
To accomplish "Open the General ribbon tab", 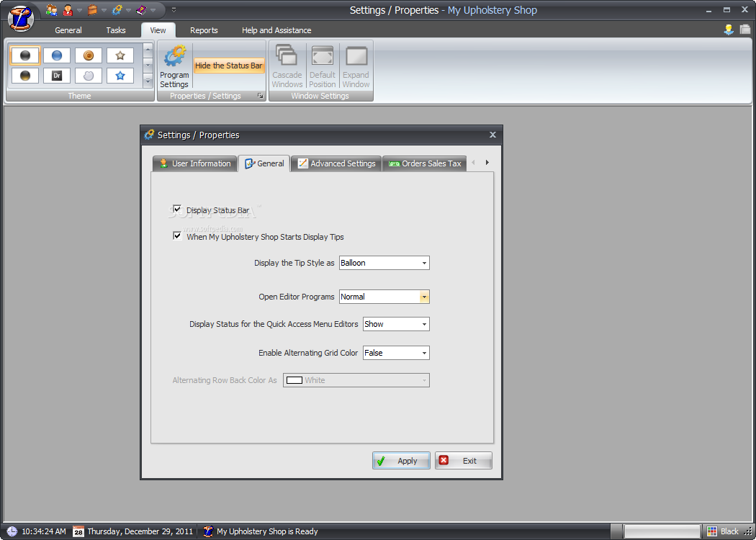I will tap(68, 30).
